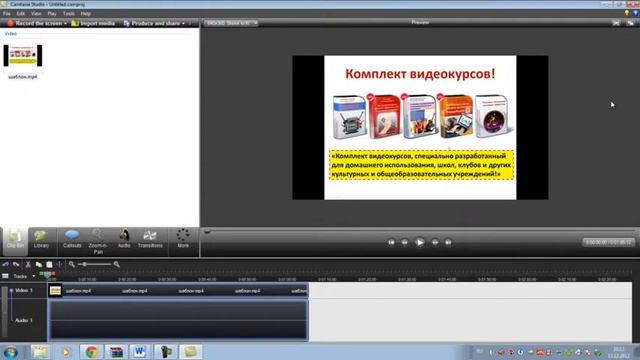Open the File menu
The image size is (640, 360).
click(7, 13)
